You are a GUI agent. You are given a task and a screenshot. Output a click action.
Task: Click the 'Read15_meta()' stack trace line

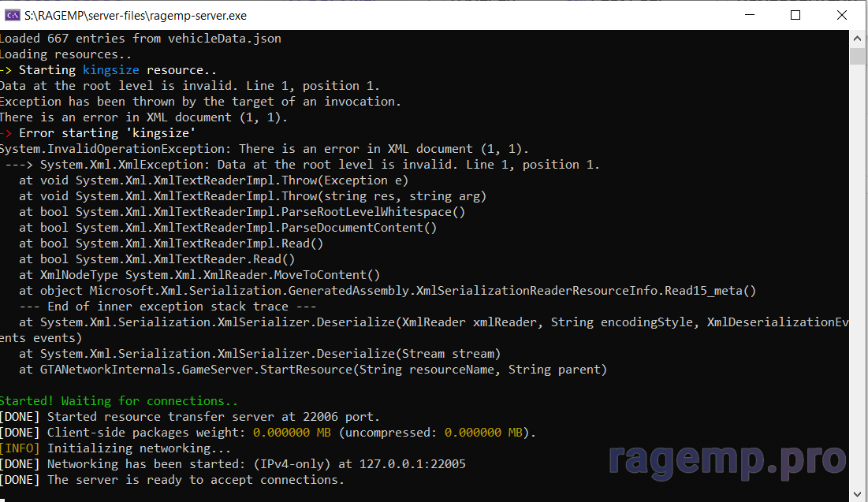388,291
